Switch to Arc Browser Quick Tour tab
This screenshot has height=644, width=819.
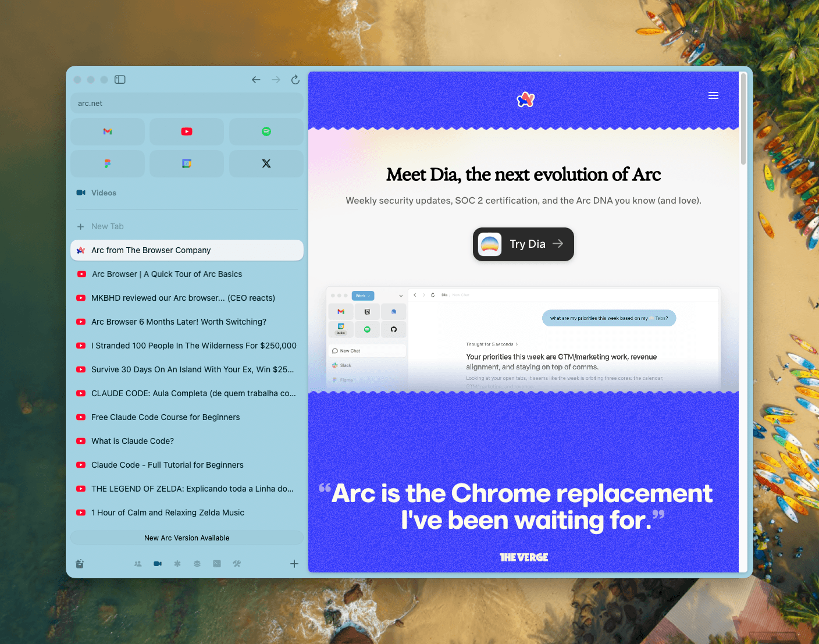187,274
